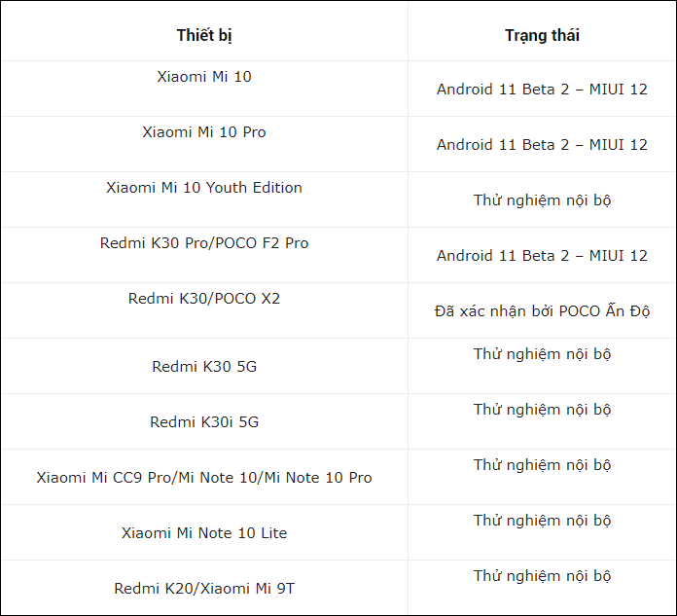Click Xiaomi Mi 10 Youth Edition text
Viewport: 677px width, 616px height.
pos(204,187)
